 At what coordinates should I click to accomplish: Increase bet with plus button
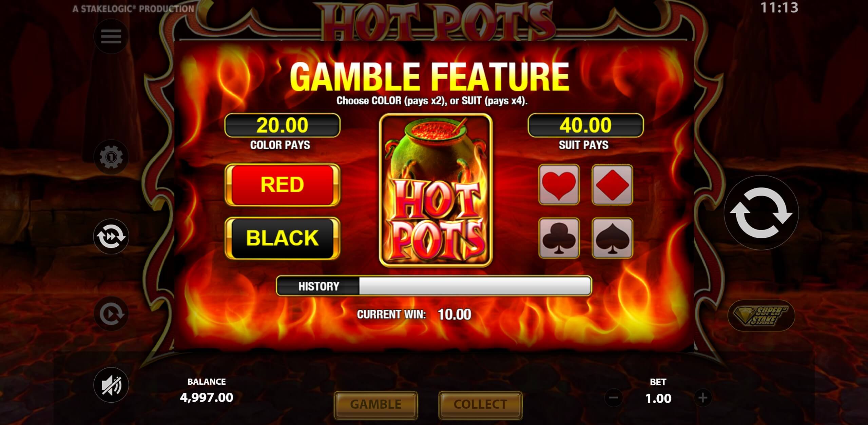click(703, 398)
